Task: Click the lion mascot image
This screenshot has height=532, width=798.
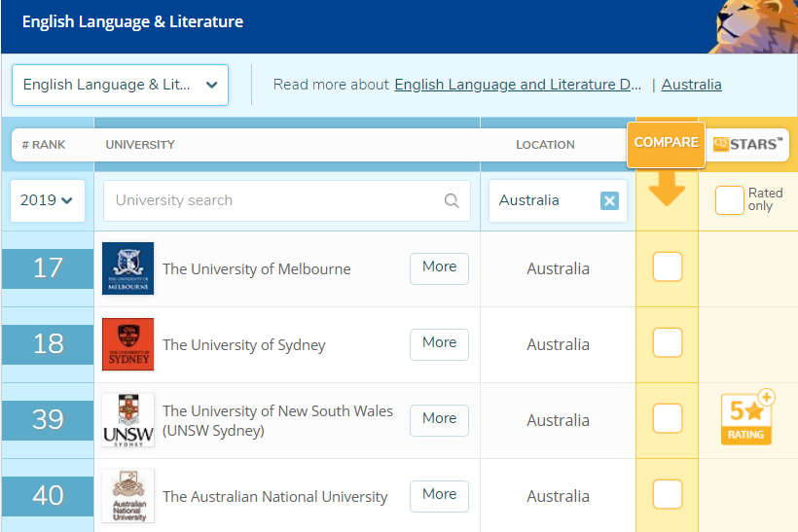Action: 753,26
